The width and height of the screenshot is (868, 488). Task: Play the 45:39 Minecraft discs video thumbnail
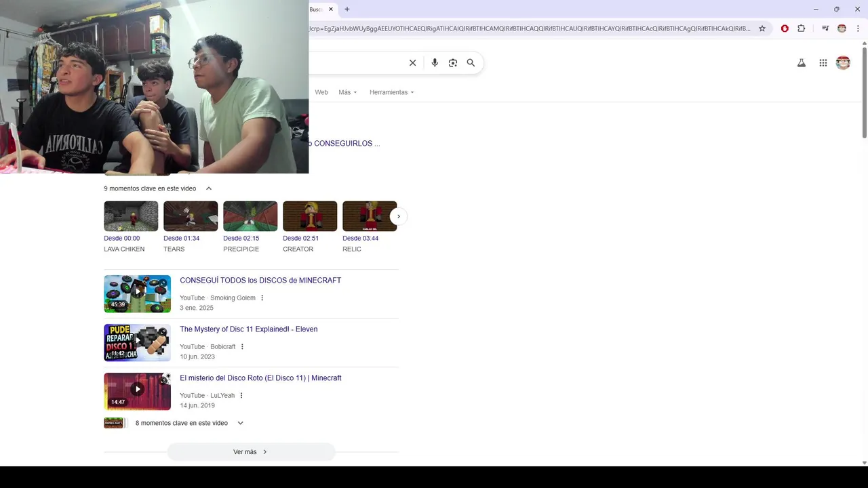(137, 293)
